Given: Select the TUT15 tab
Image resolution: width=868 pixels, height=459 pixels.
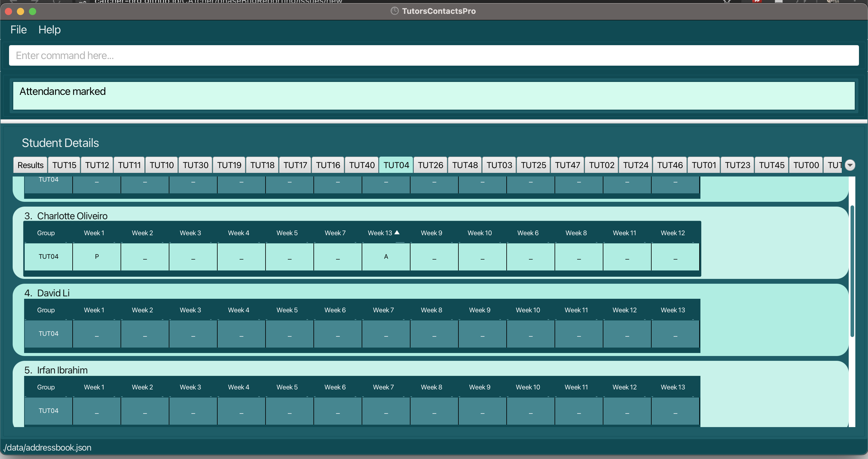Looking at the screenshot, I should pos(64,165).
